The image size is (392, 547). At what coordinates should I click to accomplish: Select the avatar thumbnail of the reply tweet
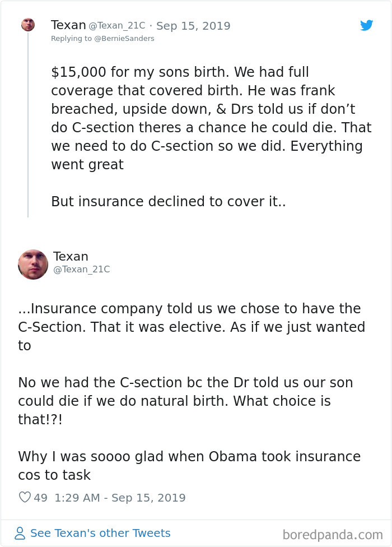pyautogui.click(x=33, y=264)
